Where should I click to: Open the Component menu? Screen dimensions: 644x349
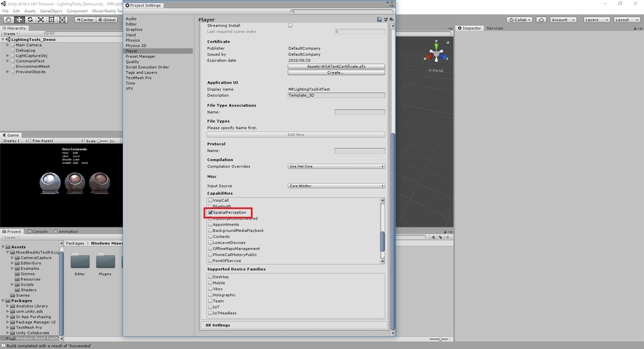77,11
